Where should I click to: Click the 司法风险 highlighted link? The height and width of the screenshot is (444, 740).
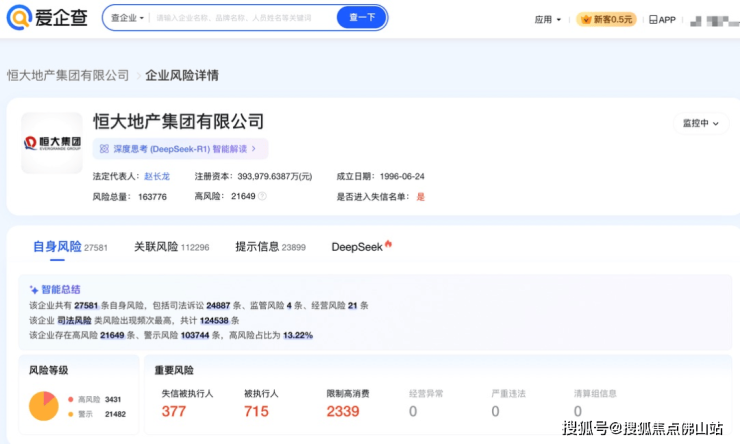point(75,320)
